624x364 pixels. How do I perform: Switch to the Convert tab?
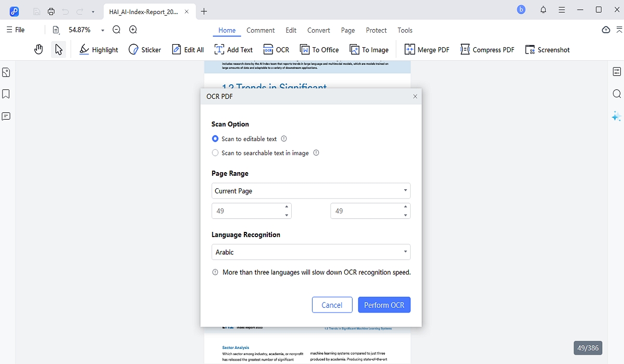click(x=318, y=30)
